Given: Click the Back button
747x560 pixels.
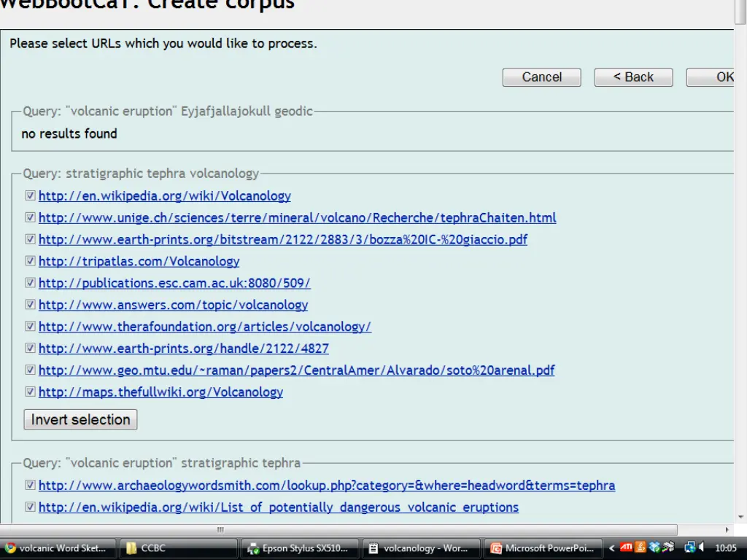Looking at the screenshot, I should click(633, 77).
